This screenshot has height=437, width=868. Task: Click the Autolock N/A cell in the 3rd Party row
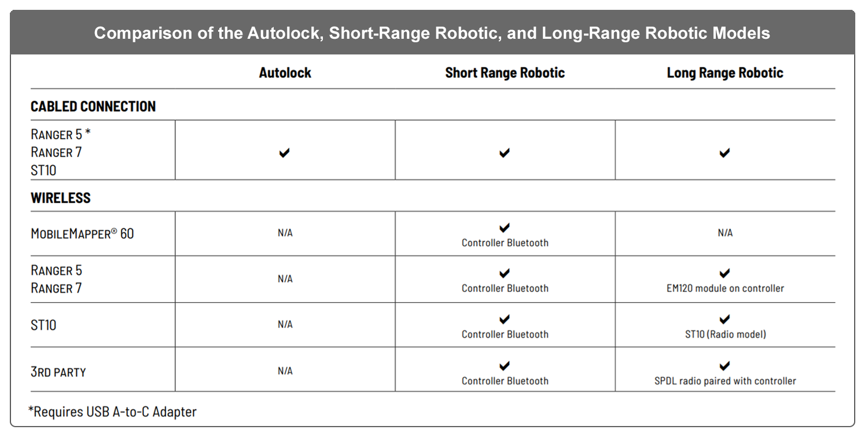click(x=285, y=371)
